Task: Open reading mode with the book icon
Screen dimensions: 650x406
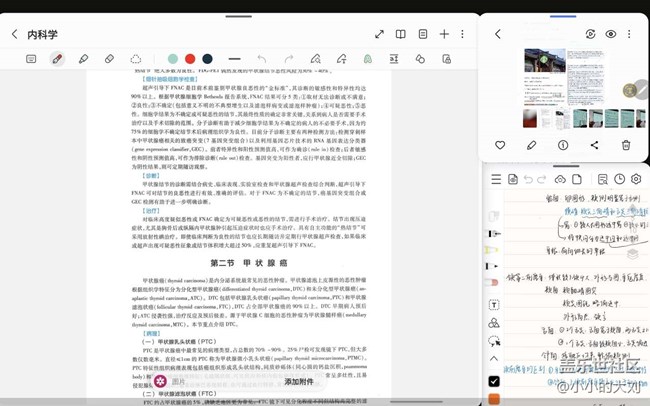Action: 401,34
